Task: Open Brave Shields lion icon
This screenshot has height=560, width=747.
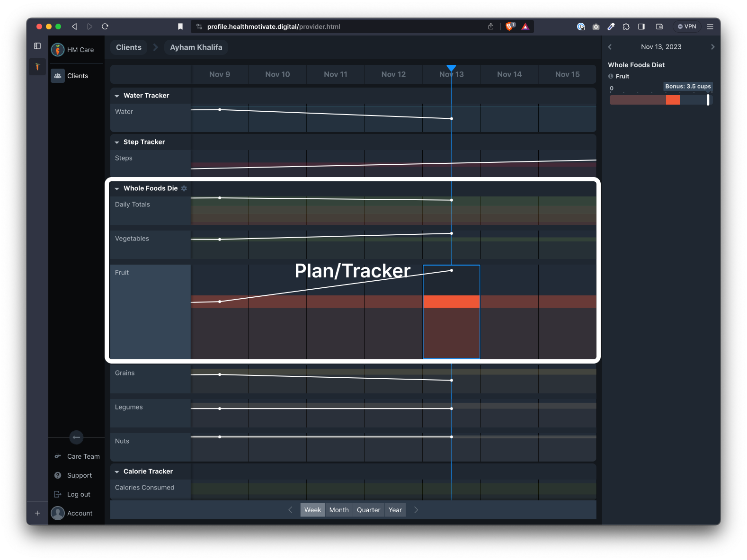Action: (x=510, y=27)
